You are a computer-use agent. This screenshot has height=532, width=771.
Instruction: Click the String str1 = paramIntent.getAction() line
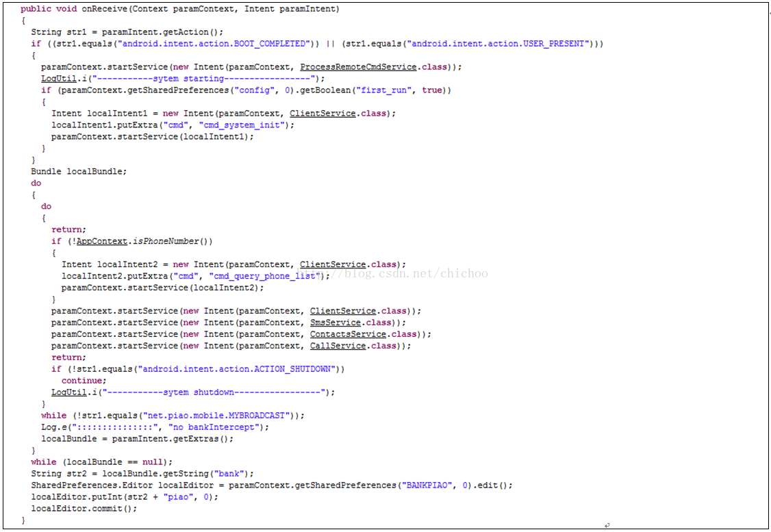pos(127,32)
